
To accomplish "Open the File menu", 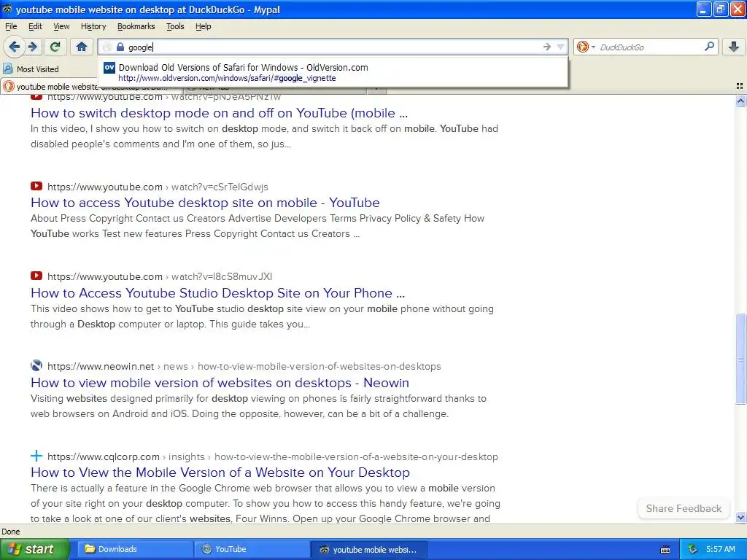I will point(11,26).
